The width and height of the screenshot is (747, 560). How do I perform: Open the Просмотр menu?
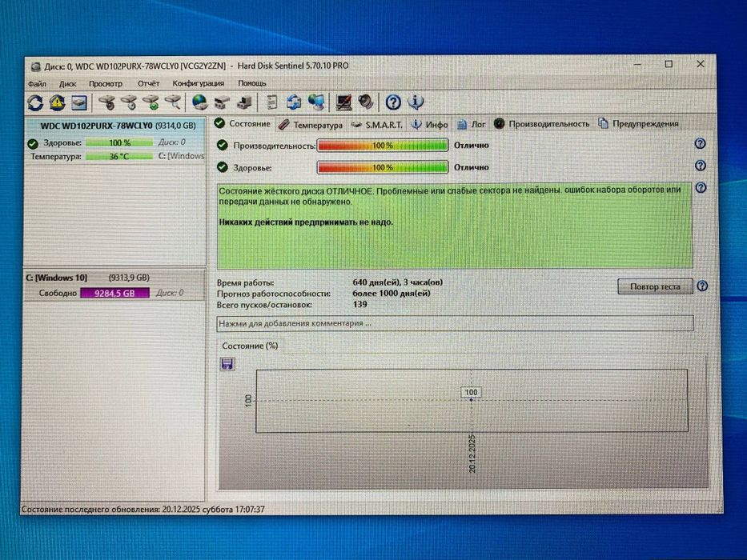pyautogui.click(x=106, y=84)
